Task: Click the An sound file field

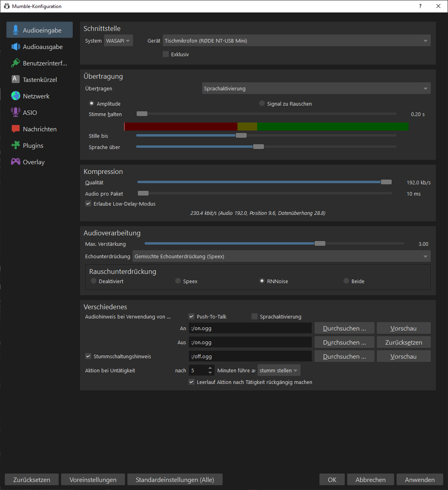Action: [x=250, y=328]
